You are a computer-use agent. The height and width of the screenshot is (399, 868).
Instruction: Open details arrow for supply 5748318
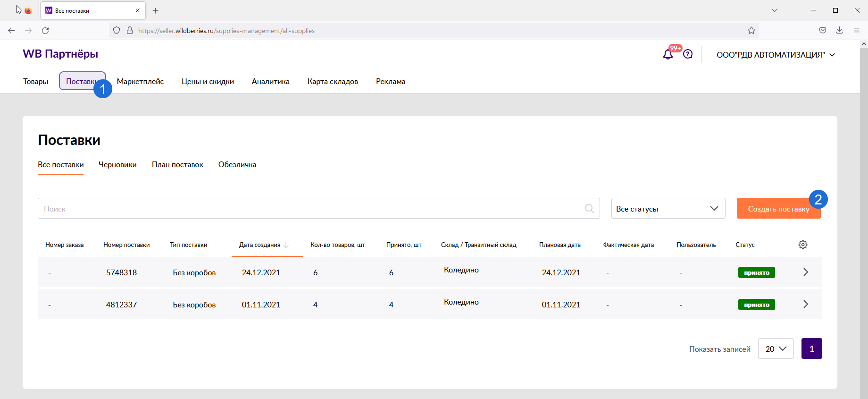(x=806, y=272)
